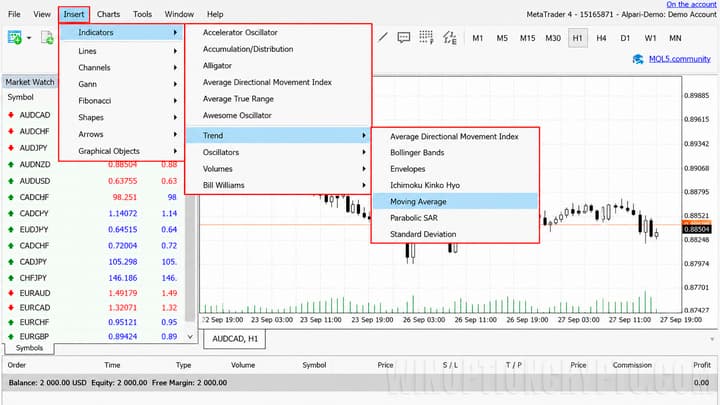This screenshot has height=405, width=720.
Task: Select Moving Average indicator
Action: (x=455, y=201)
